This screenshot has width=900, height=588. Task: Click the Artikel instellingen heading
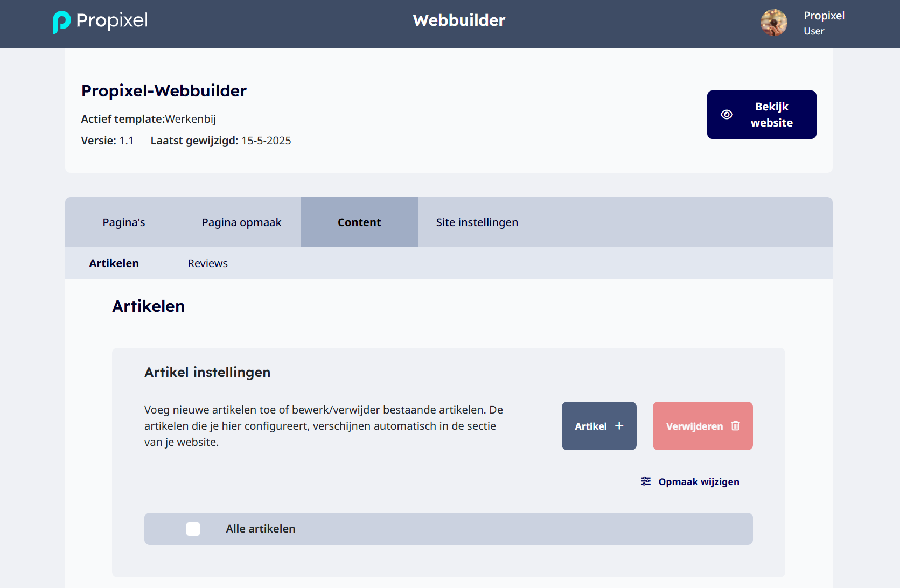point(207,373)
